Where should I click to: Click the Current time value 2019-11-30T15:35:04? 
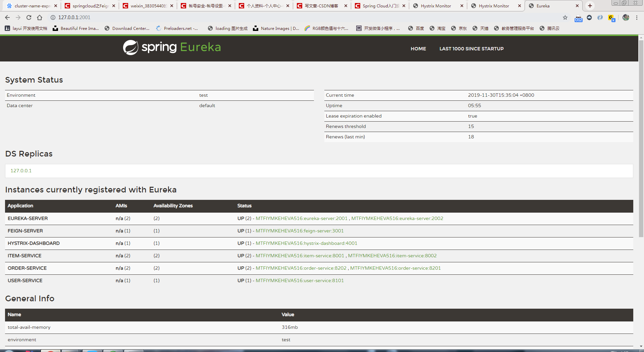tap(501, 95)
